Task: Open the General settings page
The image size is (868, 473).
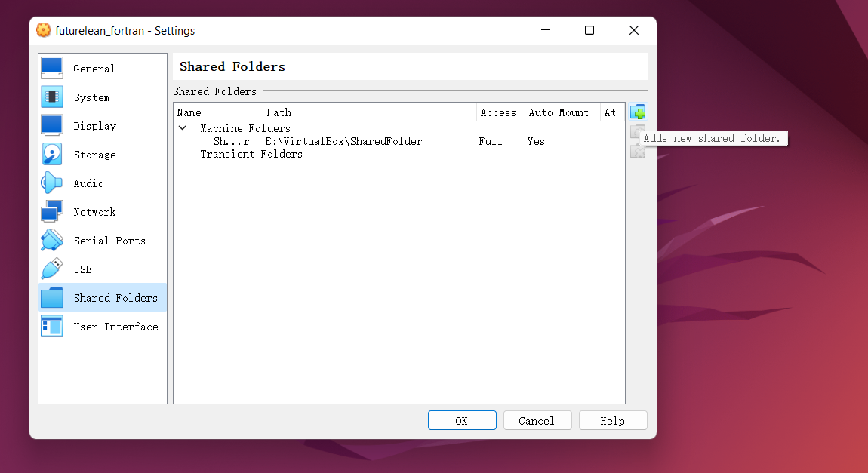Action: tap(93, 68)
